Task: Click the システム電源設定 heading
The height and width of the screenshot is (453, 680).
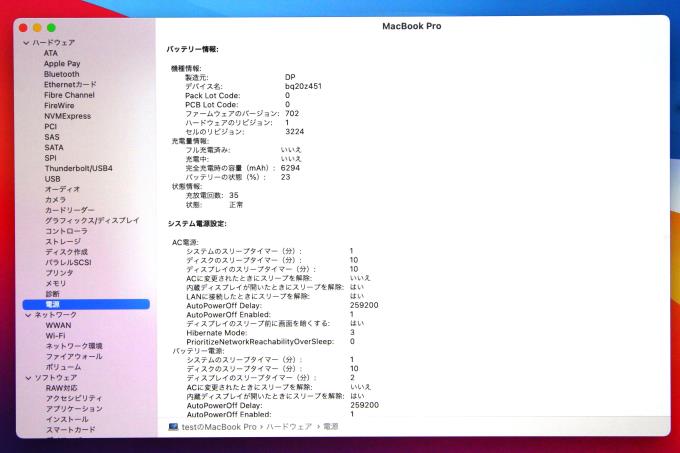Action: (x=197, y=224)
